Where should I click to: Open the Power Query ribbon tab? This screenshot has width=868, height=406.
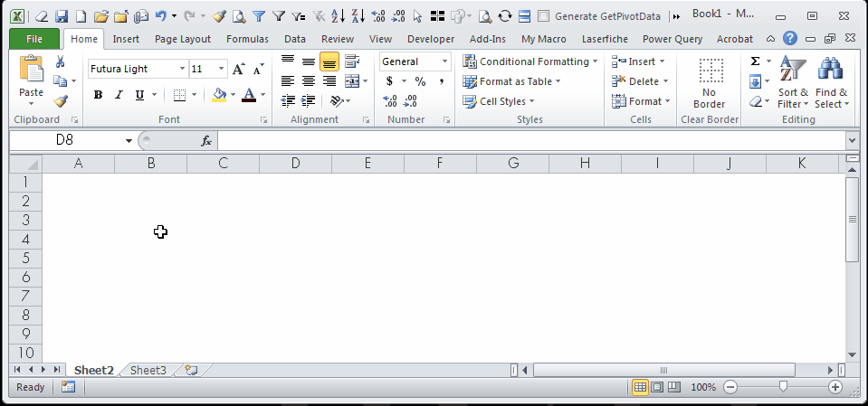tap(672, 39)
